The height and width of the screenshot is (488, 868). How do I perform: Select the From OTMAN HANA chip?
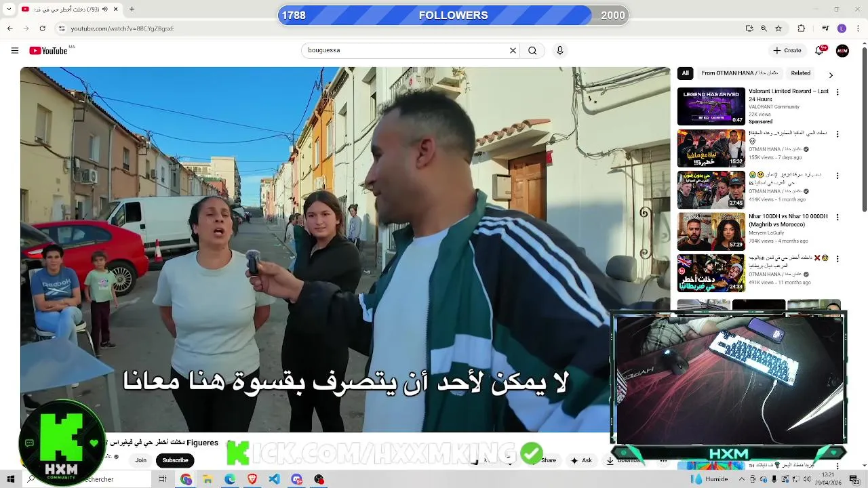pos(739,73)
